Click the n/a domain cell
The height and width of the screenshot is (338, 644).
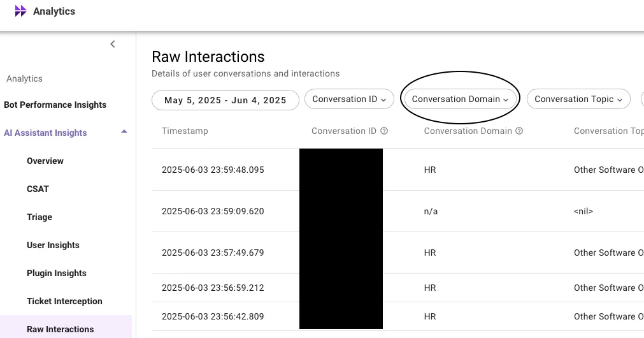pos(431,211)
